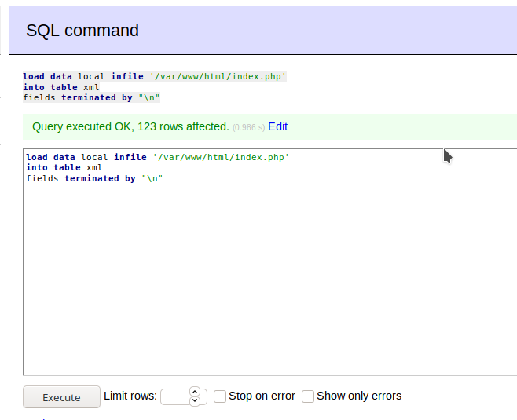Increase the Limit rows value with up arrow
This screenshot has height=420, width=517.
tap(195, 392)
